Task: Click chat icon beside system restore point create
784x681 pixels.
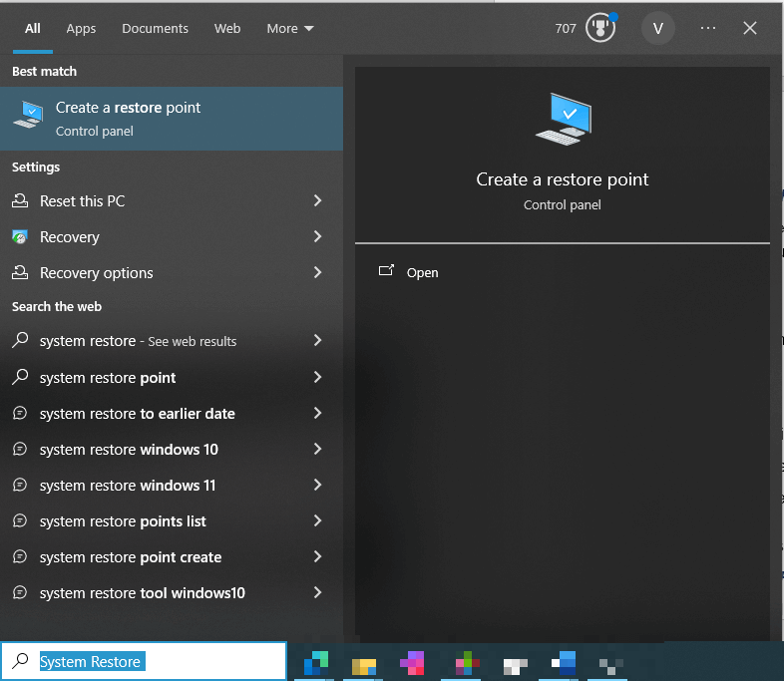Action: (20, 557)
